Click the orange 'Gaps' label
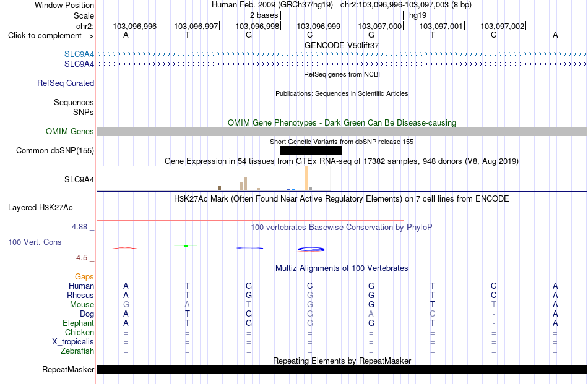This screenshot has height=384, width=588. [84, 277]
